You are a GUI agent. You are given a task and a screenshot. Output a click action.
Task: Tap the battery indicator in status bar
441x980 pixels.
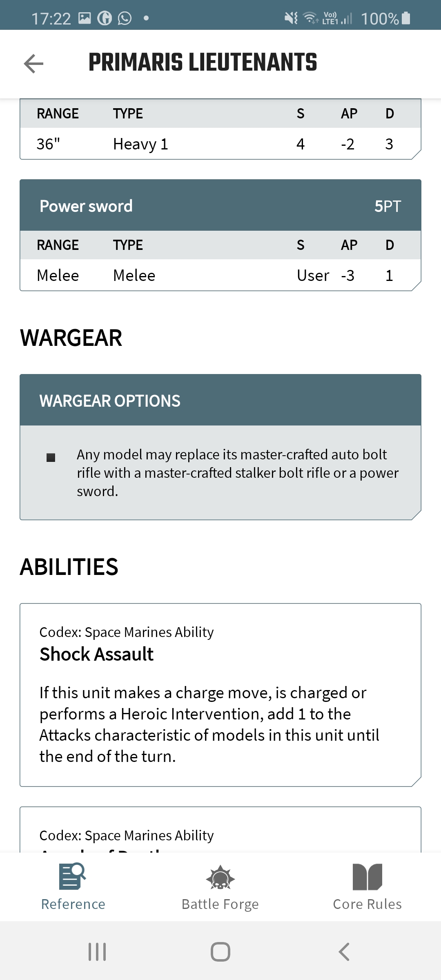click(406, 18)
